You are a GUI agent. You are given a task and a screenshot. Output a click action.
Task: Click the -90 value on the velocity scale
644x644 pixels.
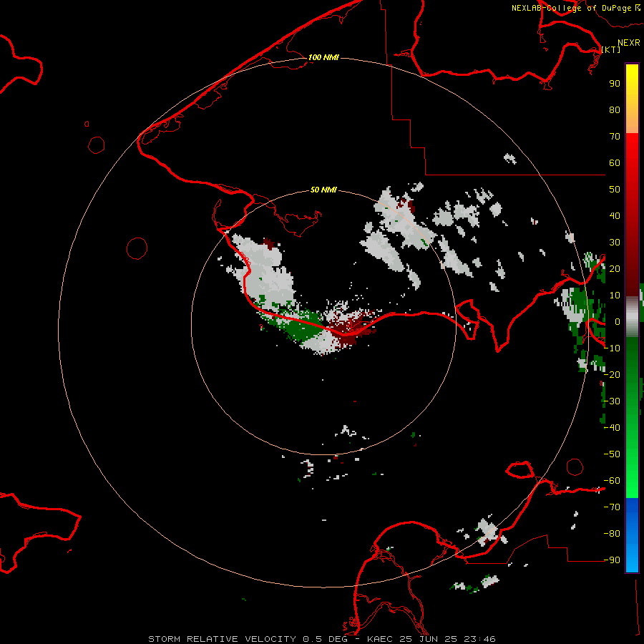(612, 560)
